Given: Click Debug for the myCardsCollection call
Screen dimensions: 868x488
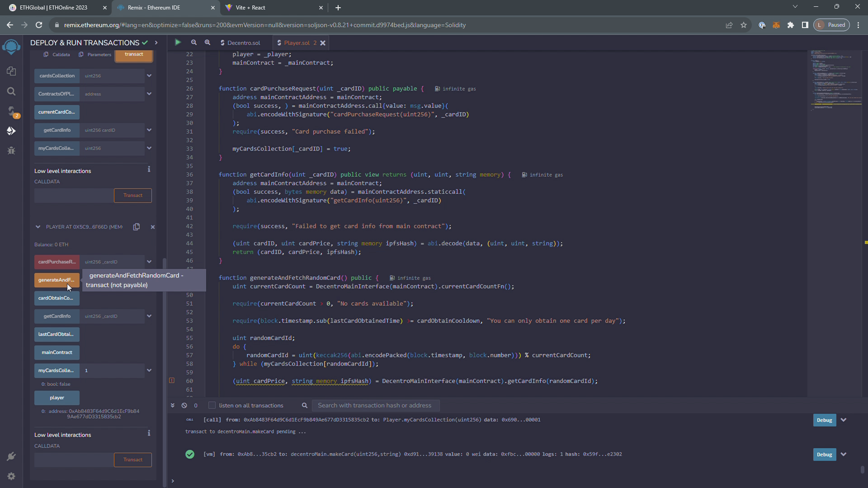Looking at the screenshot, I should [824, 420].
